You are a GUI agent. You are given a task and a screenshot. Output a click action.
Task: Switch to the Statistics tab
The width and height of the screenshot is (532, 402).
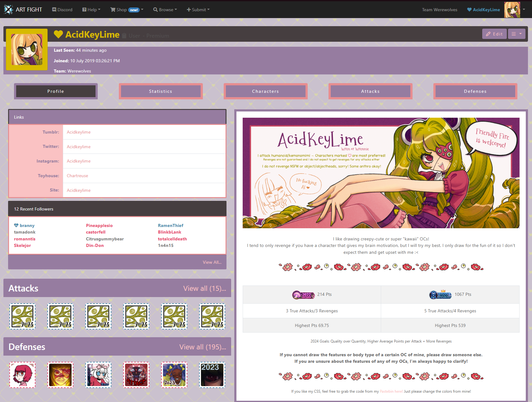[x=161, y=91]
